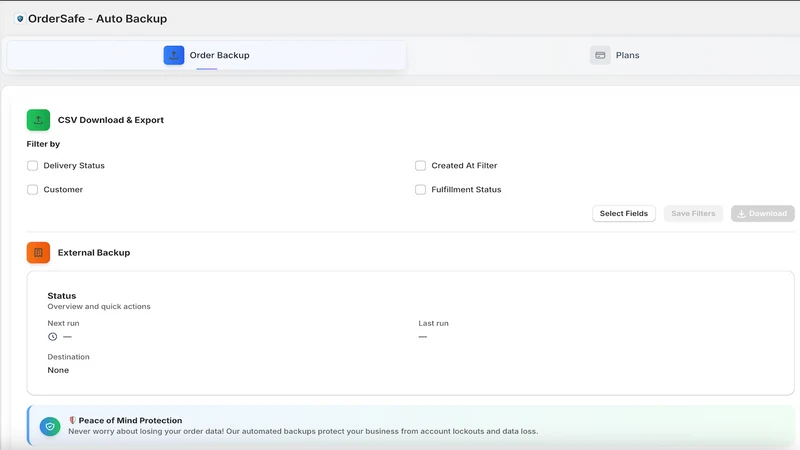The image size is (800, 450).
Task: Click the Save Filters button
Action: point(693,213)
